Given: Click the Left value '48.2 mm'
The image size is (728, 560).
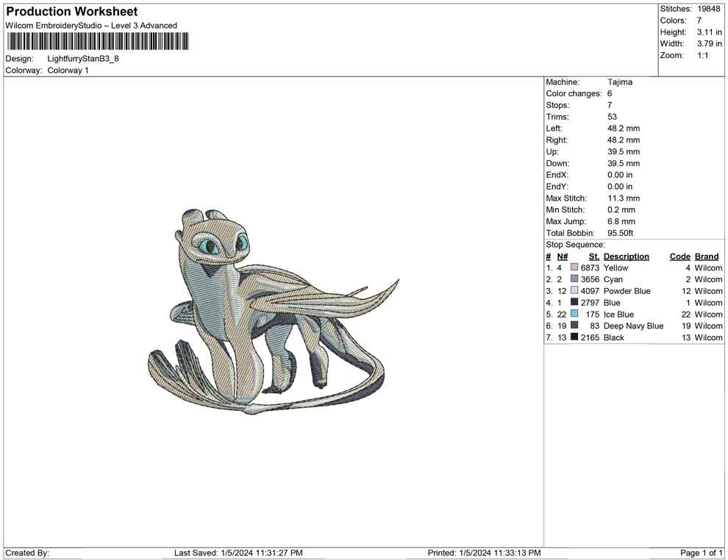Looking at the screenshot, I should (x=624, y=129).
